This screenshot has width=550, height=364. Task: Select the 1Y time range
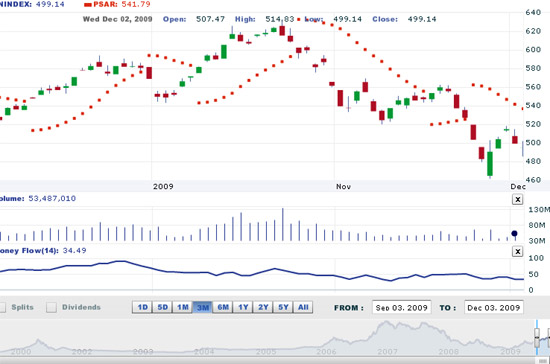tap(243, 308)
